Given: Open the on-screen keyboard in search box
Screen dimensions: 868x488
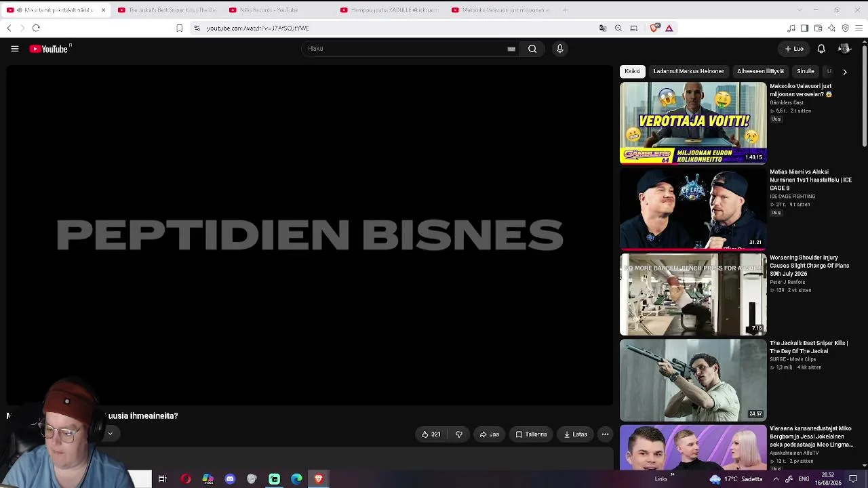Looking at the screenshot, I should coord(511,49).
